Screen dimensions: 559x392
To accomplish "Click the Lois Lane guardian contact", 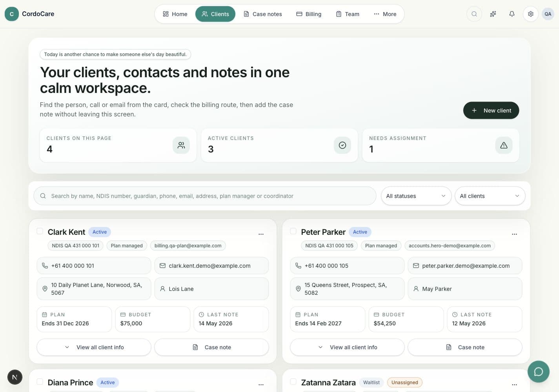I will tap(211, 289).
